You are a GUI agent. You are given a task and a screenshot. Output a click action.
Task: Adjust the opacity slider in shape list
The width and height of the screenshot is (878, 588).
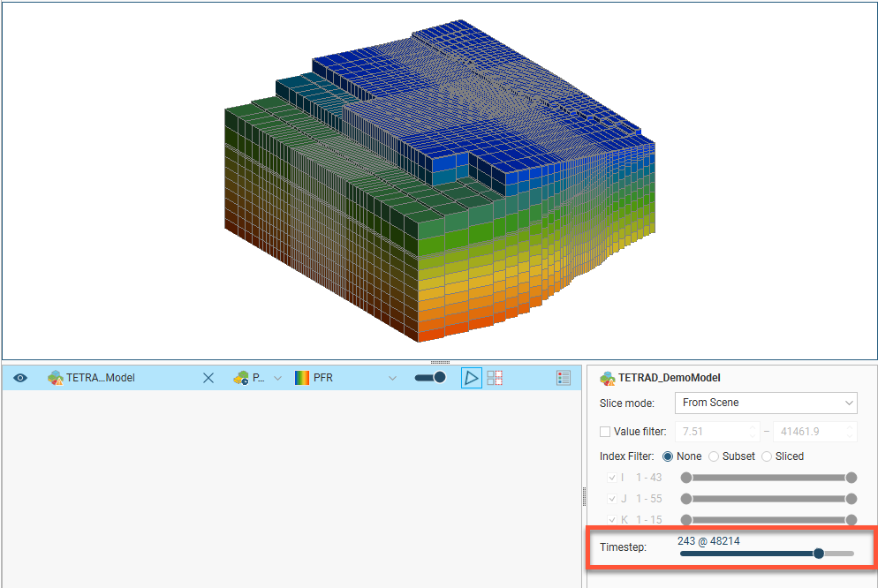point(430,378)
